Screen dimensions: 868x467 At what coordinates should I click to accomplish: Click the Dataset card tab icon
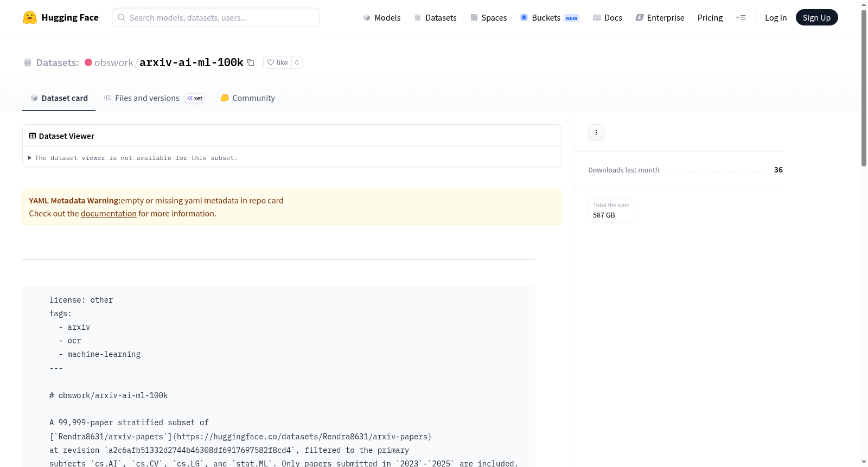(x=34, y=98)
